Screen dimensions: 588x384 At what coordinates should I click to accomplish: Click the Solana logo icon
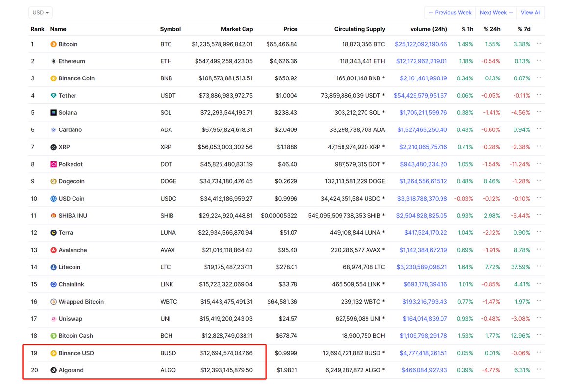[x=54, y=113]
